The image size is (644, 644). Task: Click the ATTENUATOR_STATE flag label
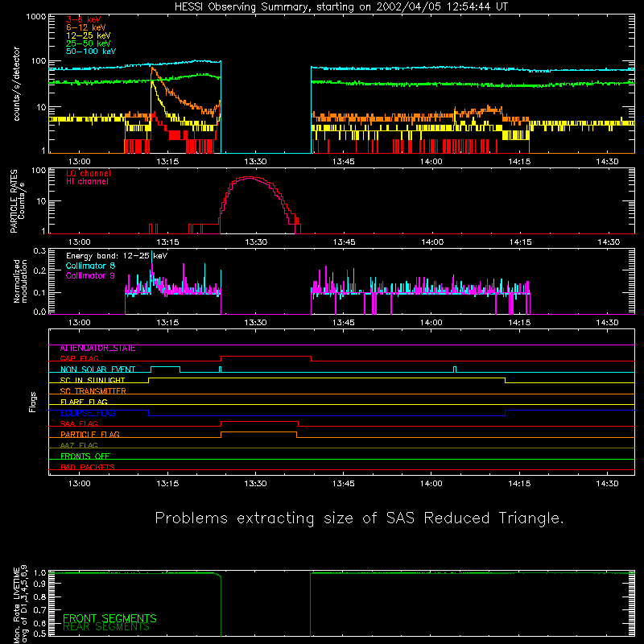pyautogui.click(x=97, y=349)
